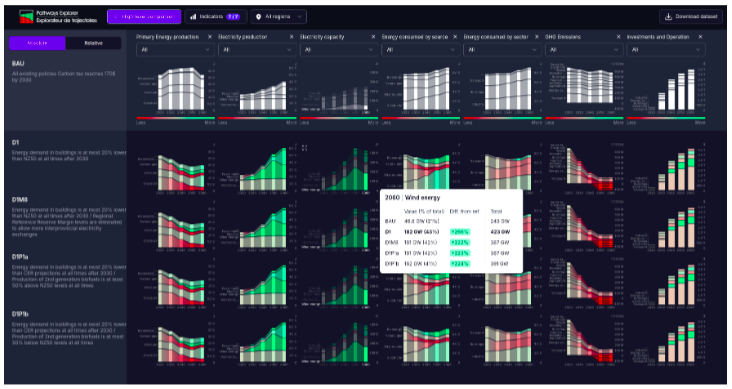This screenshot has height=389, width=732.
Task: Open the Electricity production All dropdown
Action: pos(257,50)
